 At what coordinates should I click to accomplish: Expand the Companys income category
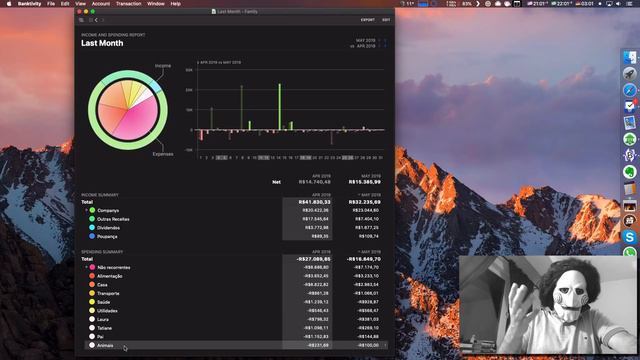tap(87, 210)
